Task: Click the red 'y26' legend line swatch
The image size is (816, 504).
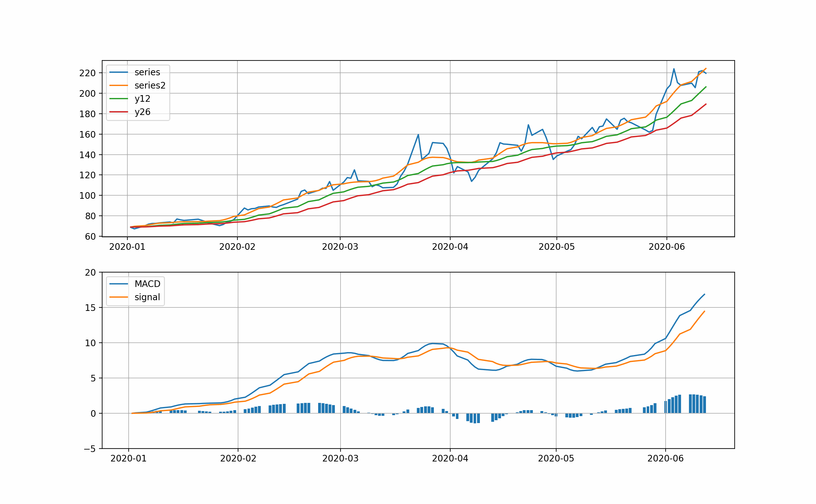Action: [119, 112]
